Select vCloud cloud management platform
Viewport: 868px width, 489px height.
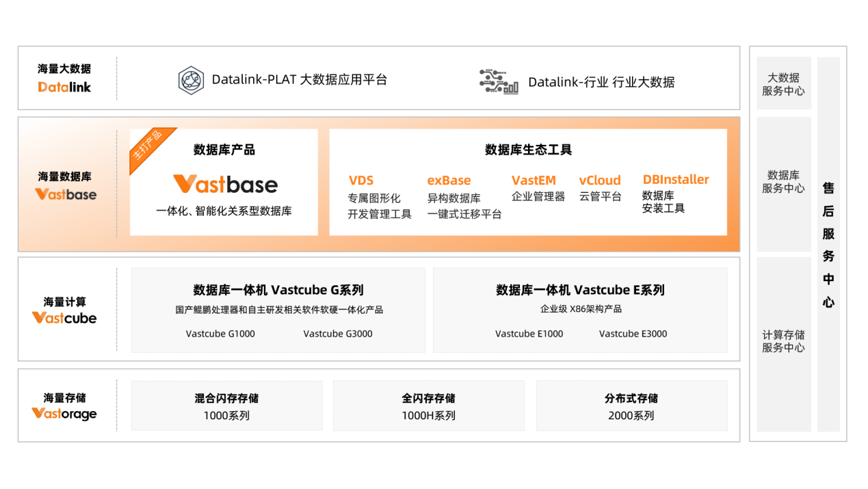pos(600,181)
